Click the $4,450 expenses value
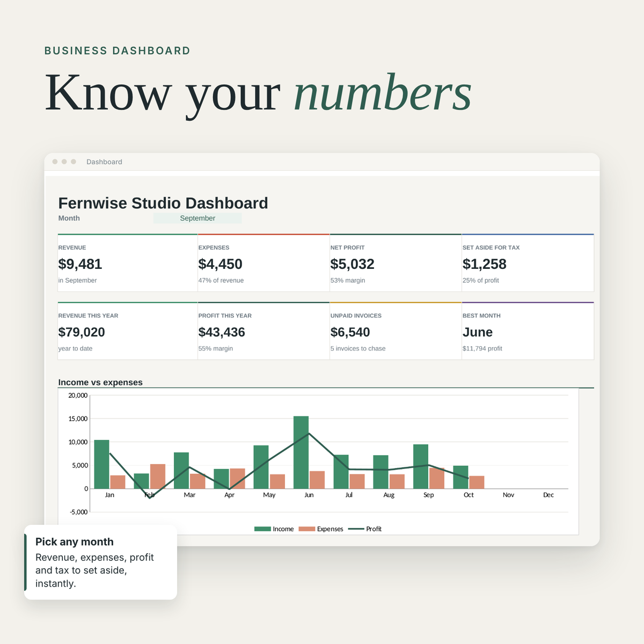Screen dimensions: 644x644 [x=220, y=264]
